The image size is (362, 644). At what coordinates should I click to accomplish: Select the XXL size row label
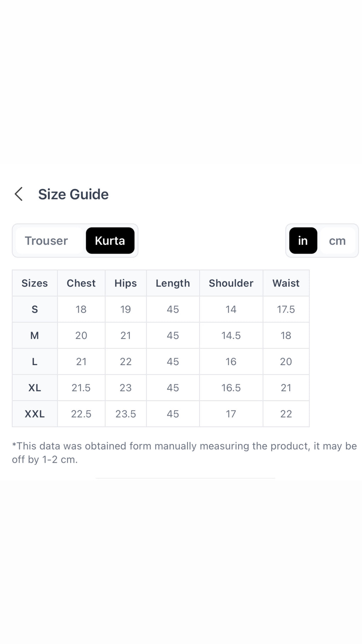click(x=35, y=414)
